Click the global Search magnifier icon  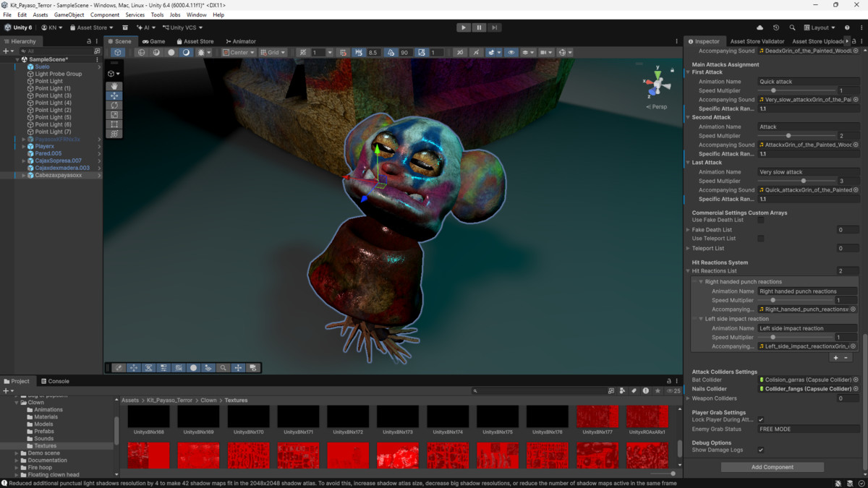click(792, 27)
